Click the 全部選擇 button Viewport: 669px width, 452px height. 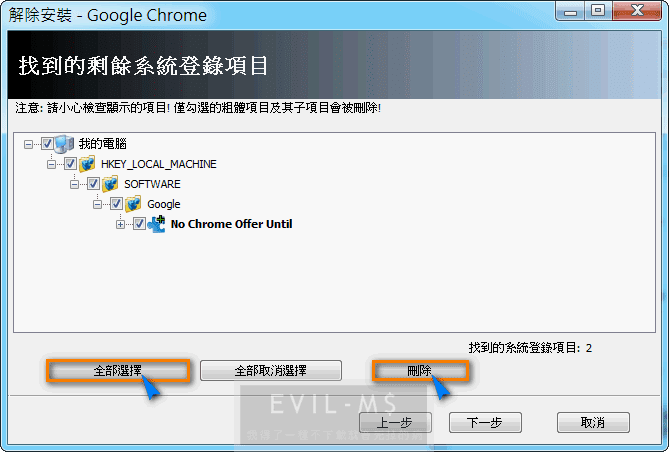point(118,370)
